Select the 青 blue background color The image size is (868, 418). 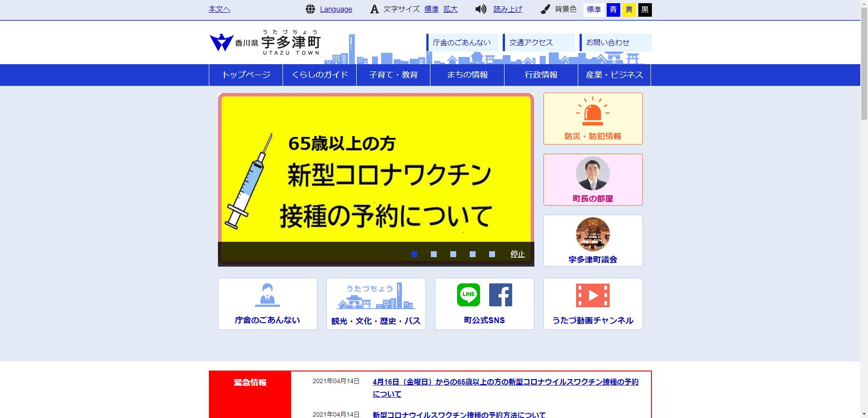point(613,9)
